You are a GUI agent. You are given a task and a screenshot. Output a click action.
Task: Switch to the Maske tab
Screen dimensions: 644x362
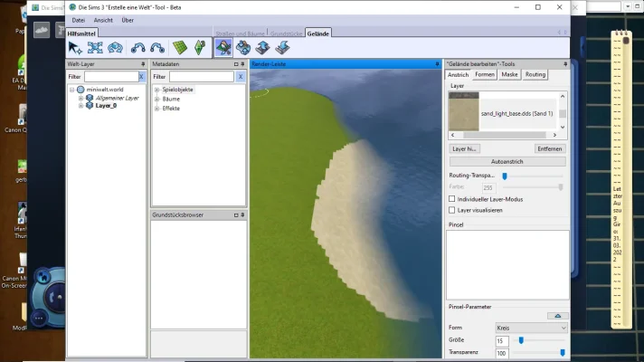[x=509, y=74]
